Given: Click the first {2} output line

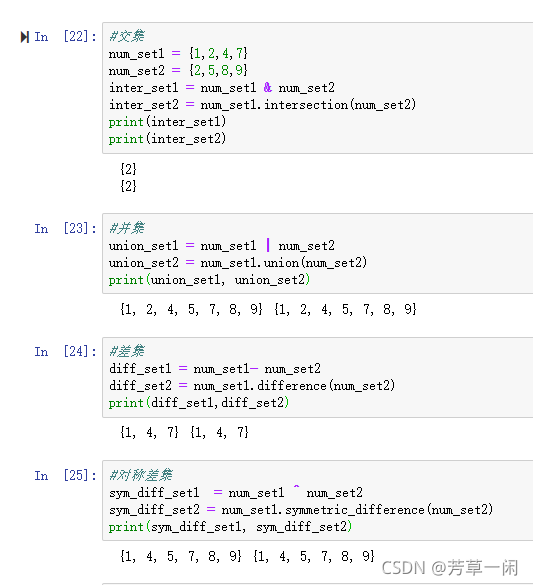Looking at the screenshot, I should pyautogui.click(x=128, y=169).
